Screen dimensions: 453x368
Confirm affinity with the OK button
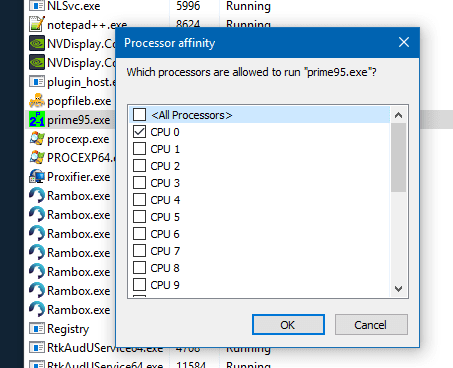(288, 325)
